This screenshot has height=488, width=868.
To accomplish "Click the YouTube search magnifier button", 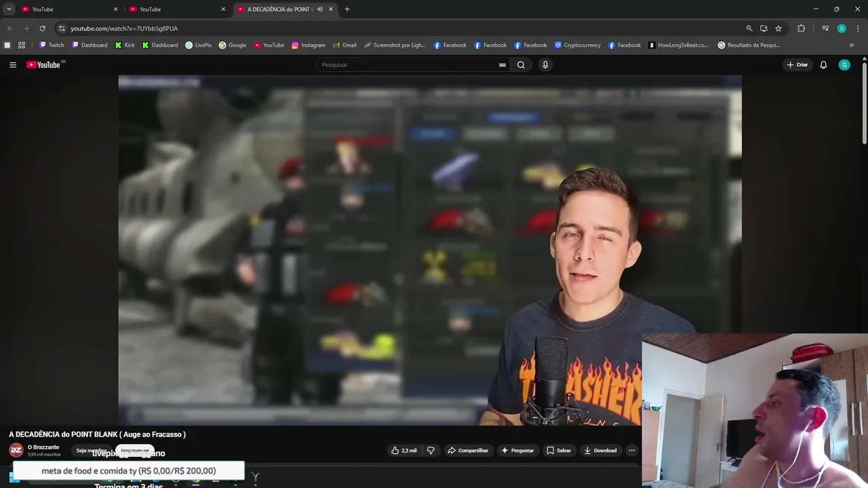I will (521, 65).
